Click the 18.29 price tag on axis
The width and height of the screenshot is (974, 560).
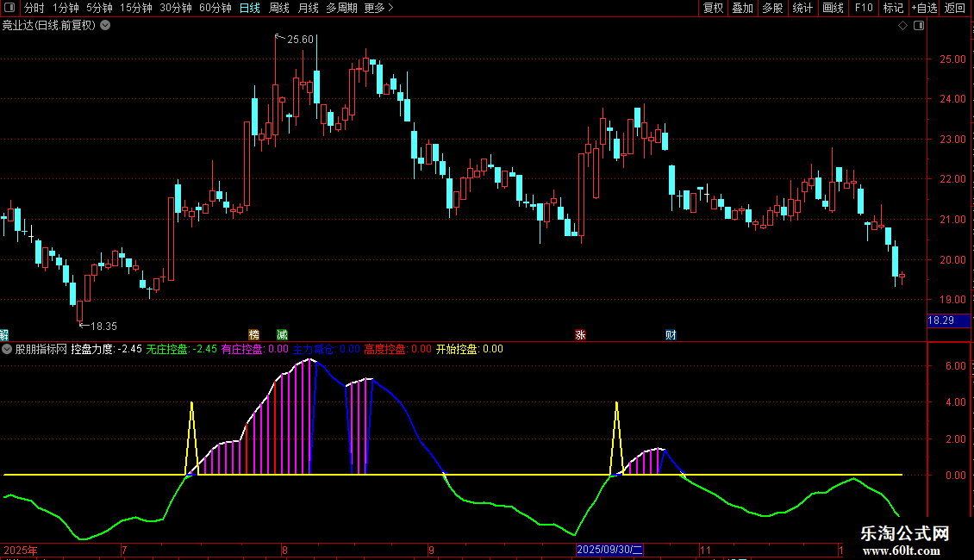pyautogui.click(x=948, y=320)
